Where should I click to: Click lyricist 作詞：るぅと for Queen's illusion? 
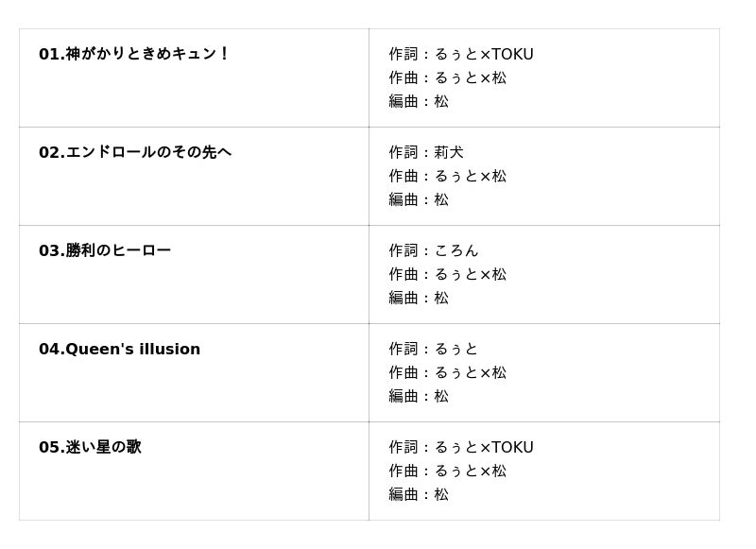tap(434, 349)
